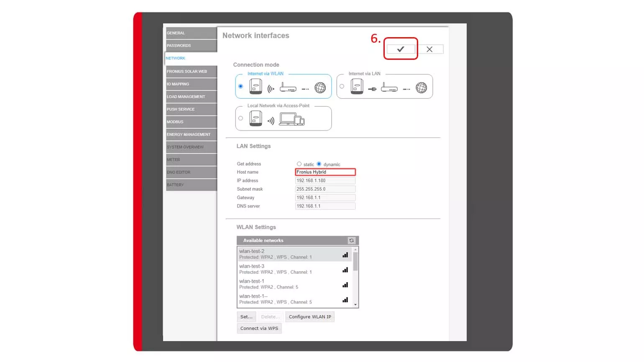The image size is (644, 362).
Task: Click the Configure WLAN IP button
Action: [309, 317]
